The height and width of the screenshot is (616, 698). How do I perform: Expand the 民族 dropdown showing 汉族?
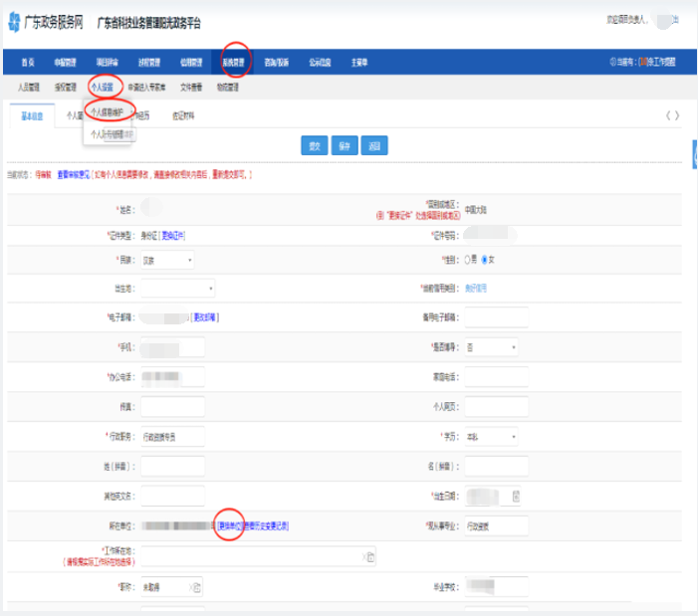pyautogui.click(x=167, y=260)
